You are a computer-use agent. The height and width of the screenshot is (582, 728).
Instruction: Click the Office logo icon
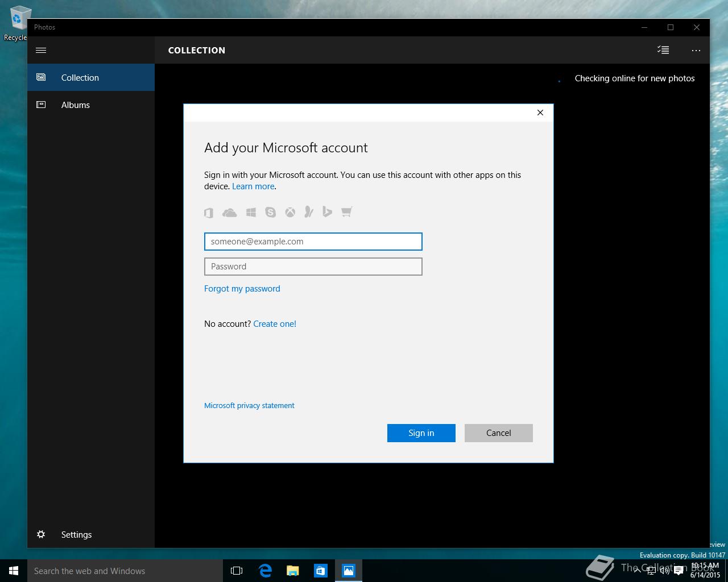pos(209,213)
